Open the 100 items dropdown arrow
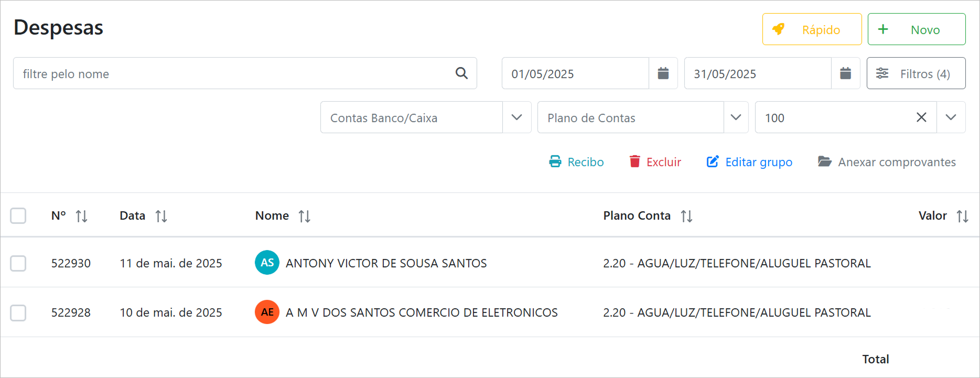The image size is (980, 378). pos(951,117)
